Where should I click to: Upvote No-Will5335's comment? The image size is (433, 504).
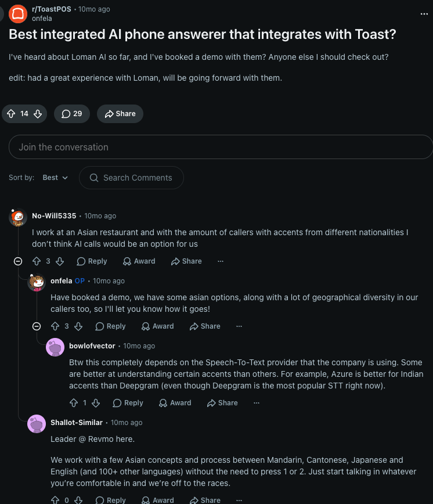pyautogui.click(x=37, y=261)
